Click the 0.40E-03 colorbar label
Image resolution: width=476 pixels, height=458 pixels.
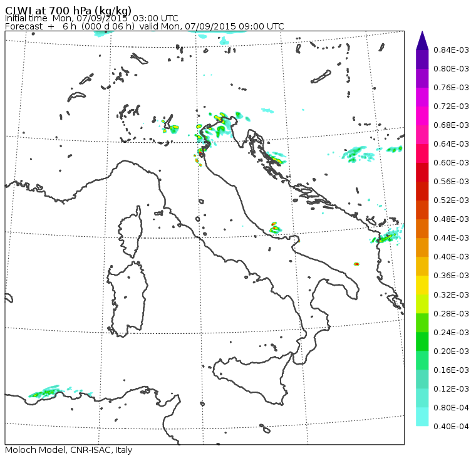point(451,257)
